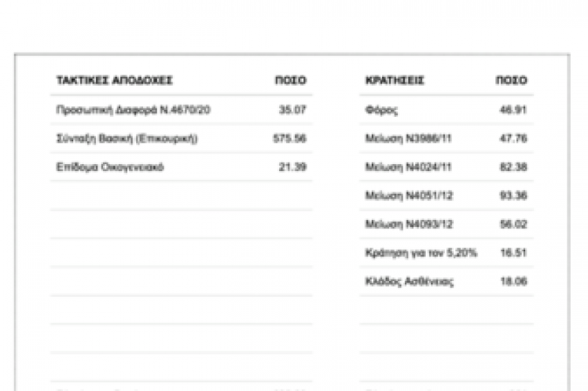Image resolution: width=588 pixels, height=391 pixels.
Task: Click the 18.06 health branch amount
Action: tap(513, 281)
